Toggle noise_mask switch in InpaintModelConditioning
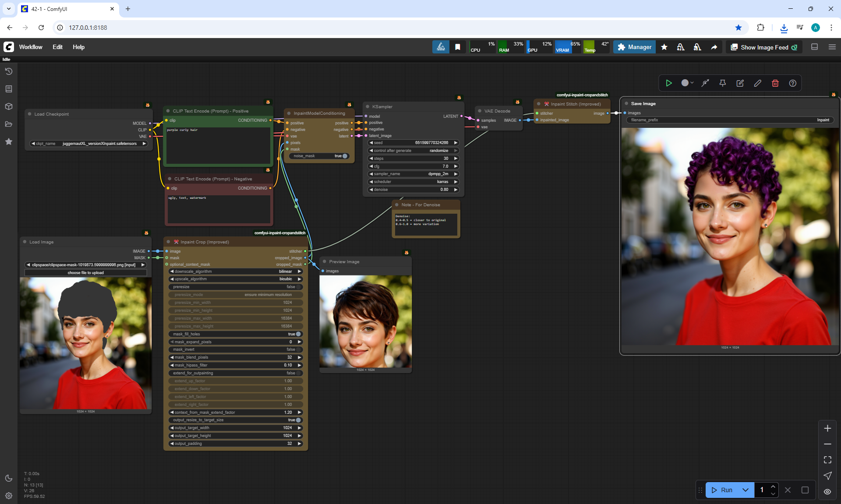Screen dimensions: 841x504 [x=344, y=156]
